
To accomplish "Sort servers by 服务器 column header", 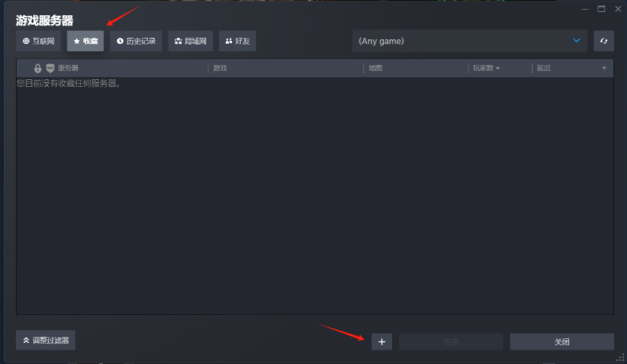I will pos(69,68).
